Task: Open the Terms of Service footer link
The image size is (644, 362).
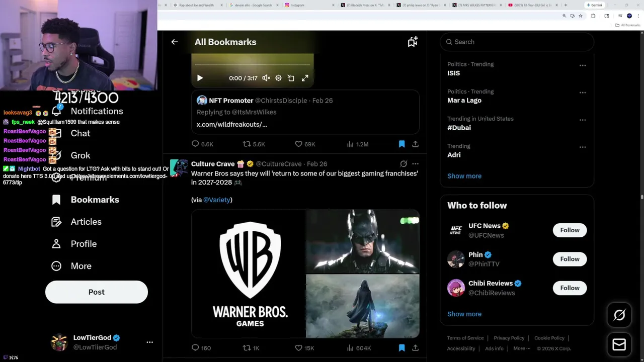Action: pos(465,338)
